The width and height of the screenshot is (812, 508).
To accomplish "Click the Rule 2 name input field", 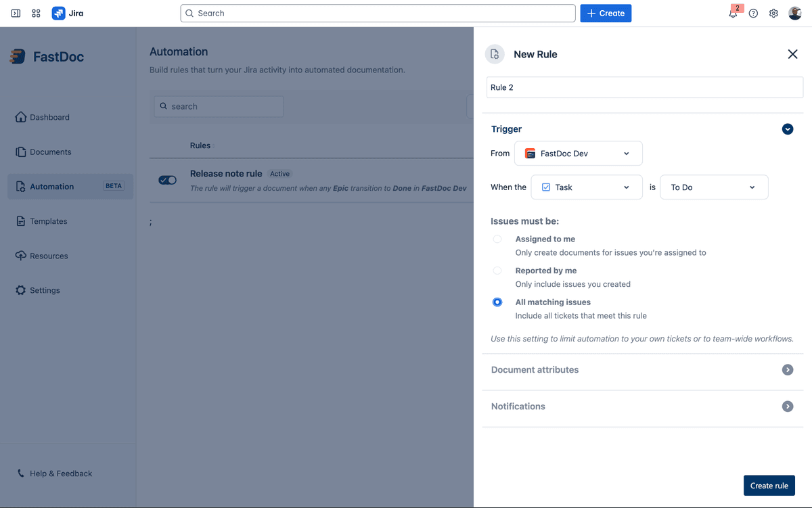I will 644,87.
